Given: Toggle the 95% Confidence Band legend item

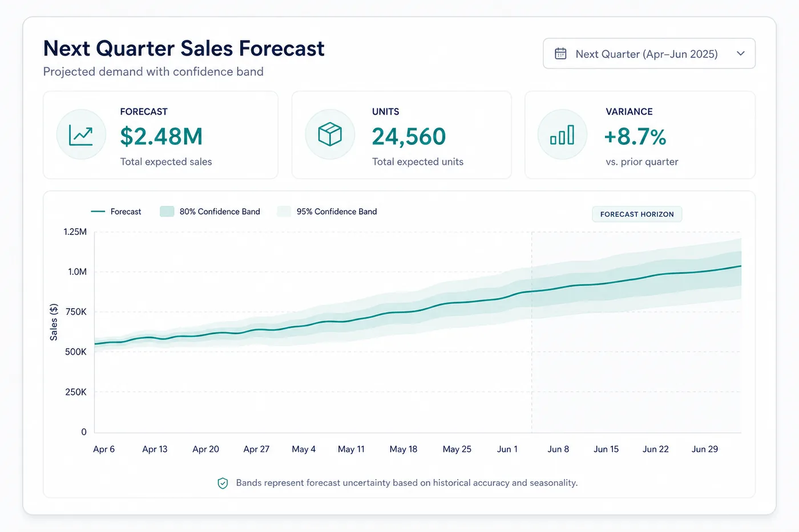Looking at the screenshot, I should click(327, 212).
